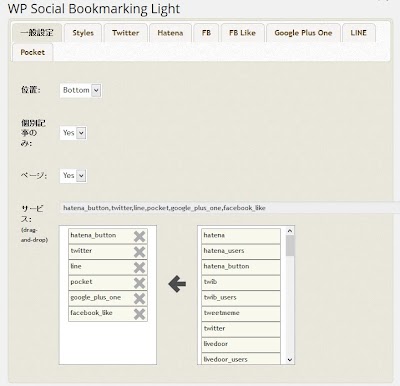
Task: Remove line from selected services
Action: [x=139, y=267]
